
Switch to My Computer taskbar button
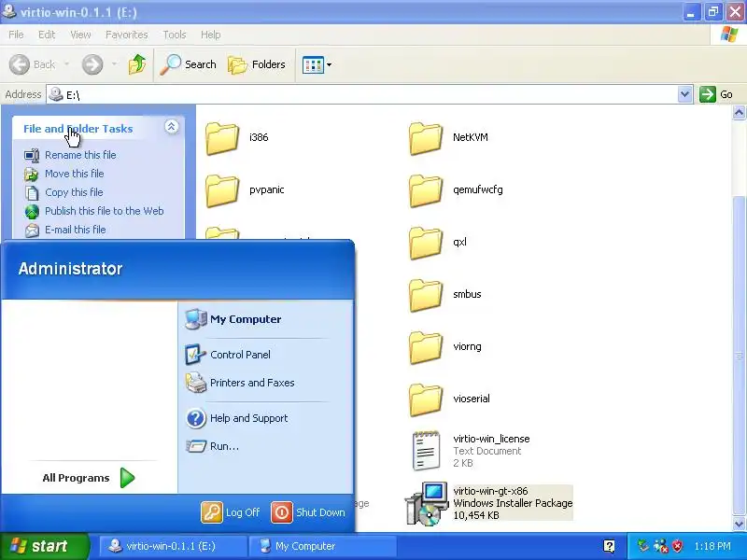click(323, 546)
